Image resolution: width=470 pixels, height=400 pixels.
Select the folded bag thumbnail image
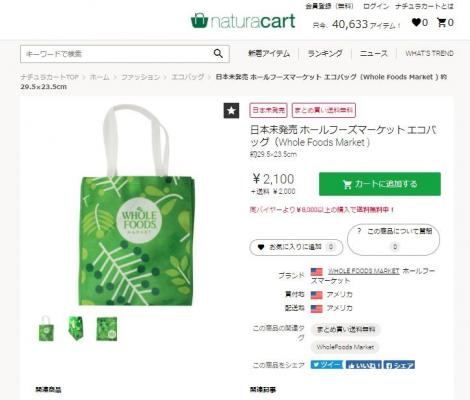[76, 329]
